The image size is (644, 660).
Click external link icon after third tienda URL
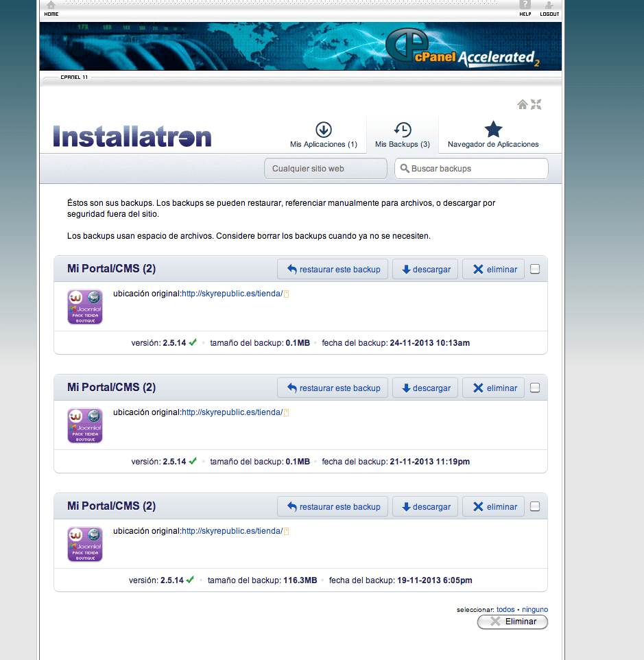click(287, 531)
